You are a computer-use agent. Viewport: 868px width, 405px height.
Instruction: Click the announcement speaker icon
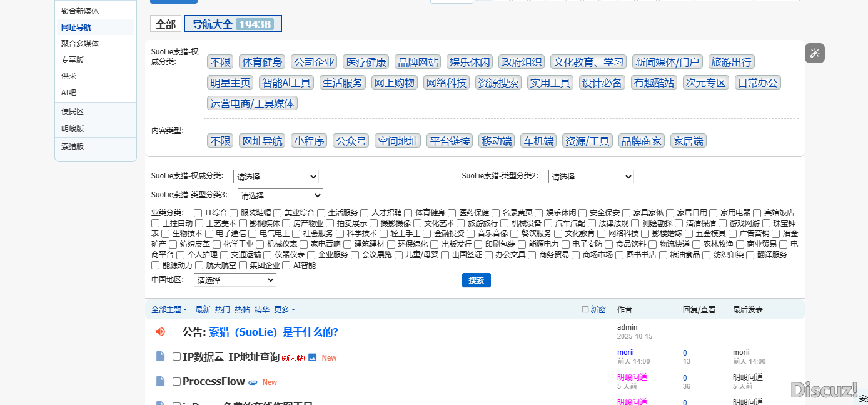[x=161, y=332]
